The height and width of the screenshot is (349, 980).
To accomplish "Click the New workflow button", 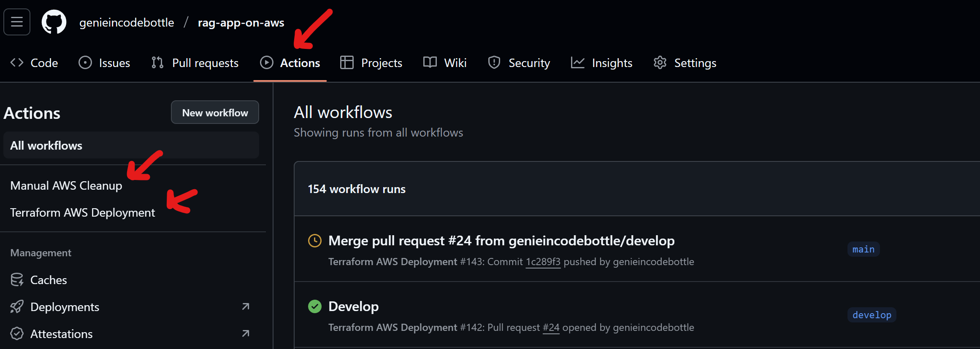I will click(215, 113).
